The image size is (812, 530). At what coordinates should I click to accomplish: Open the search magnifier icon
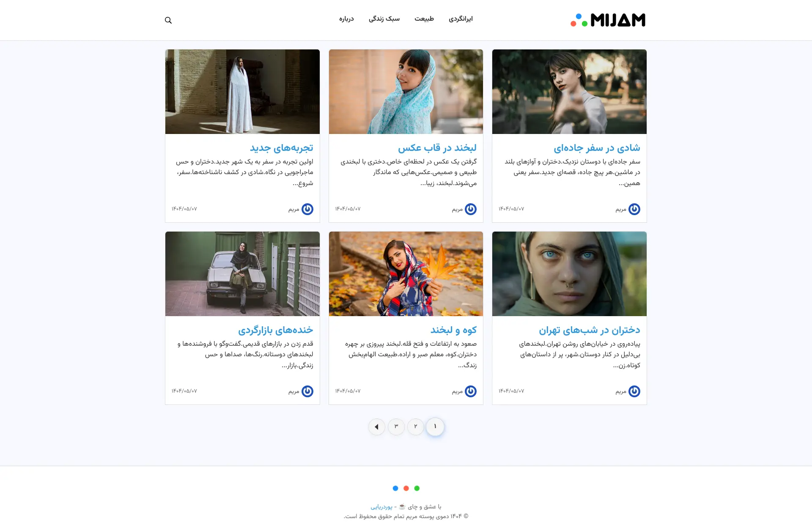click(168, 20)
